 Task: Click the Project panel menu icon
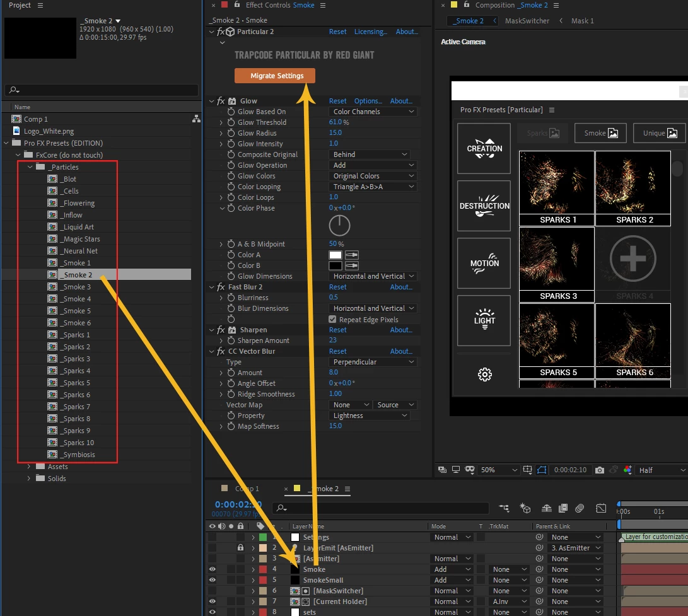[40, 5]
